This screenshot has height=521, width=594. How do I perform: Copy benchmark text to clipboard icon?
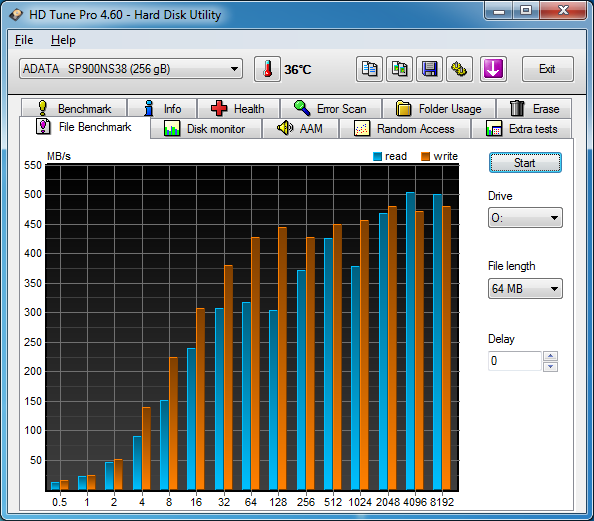coord(369,69)
